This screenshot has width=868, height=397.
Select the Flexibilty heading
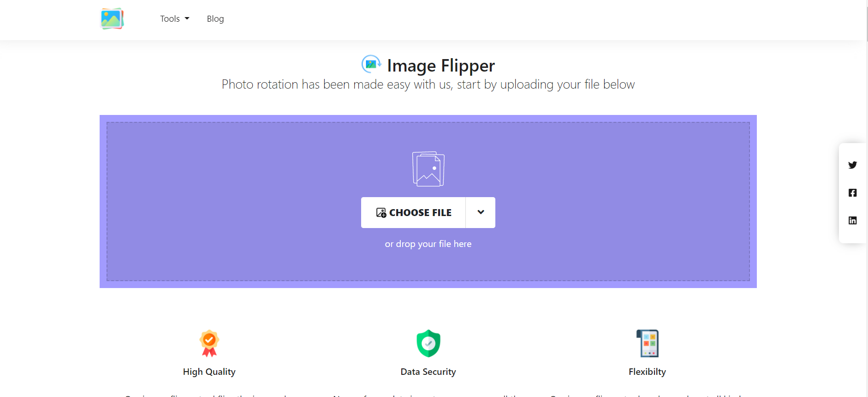pyautogui.click(x=647, y=372)
